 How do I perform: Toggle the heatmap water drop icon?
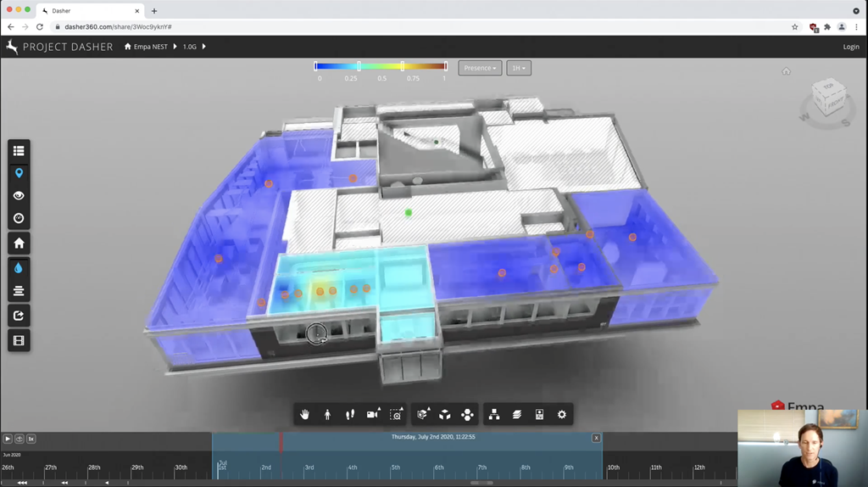click(x=19, y=267)
